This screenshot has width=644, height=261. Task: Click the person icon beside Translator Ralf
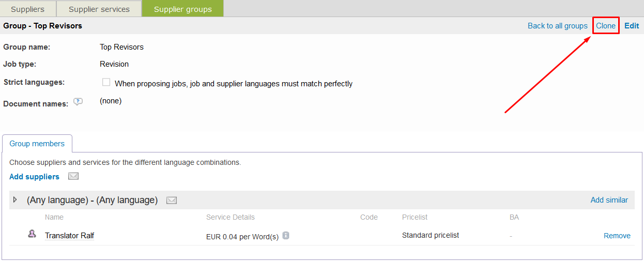32,235
